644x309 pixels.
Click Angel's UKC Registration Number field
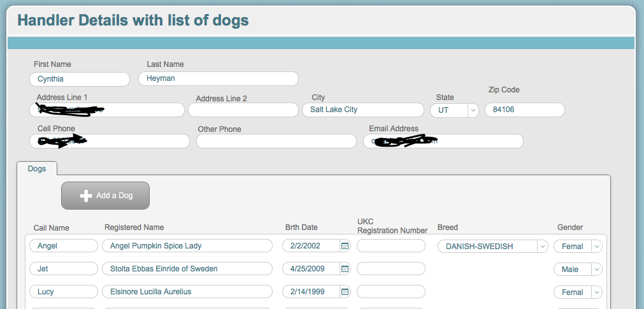[x=391, y=246]
